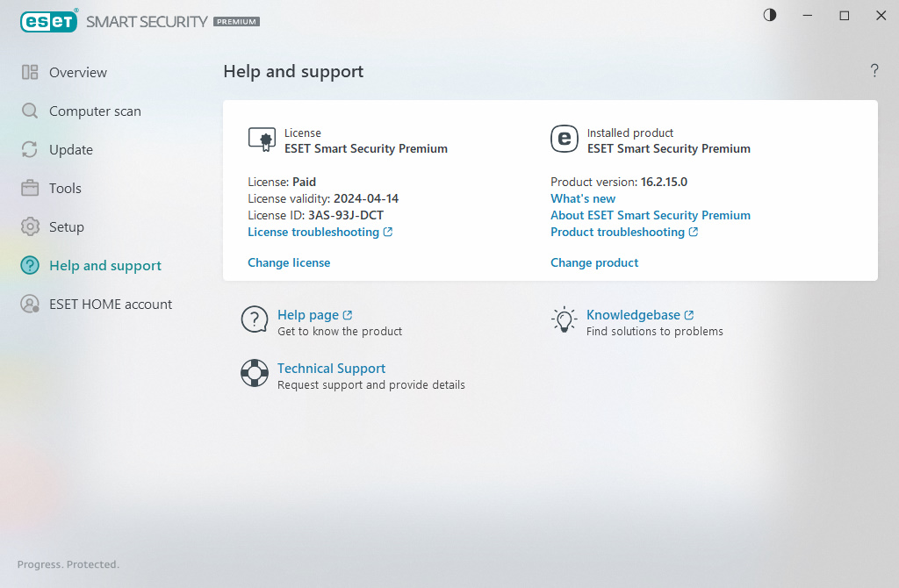Image resolution: width=899 pixels, height=588 pixels.
Task: Toggle the dark/light contrast mode icon
Action: coord(769,16)
